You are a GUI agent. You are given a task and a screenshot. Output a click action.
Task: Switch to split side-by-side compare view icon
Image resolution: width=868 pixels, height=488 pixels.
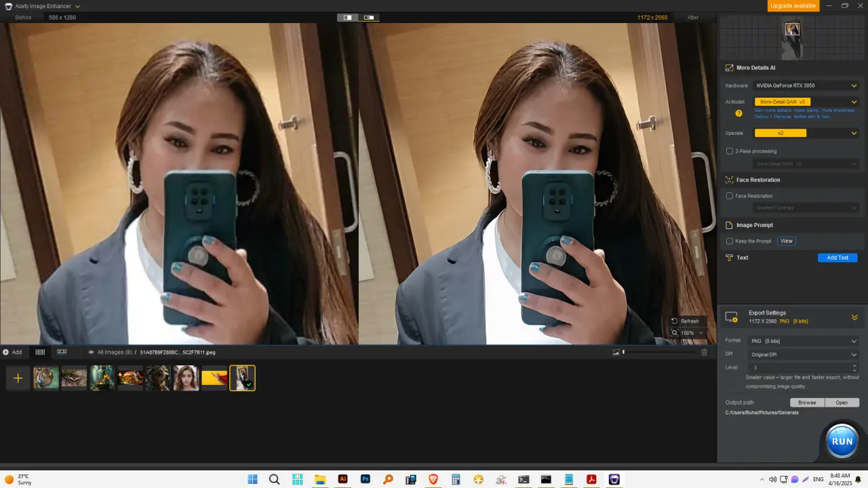tap(369, 18)
